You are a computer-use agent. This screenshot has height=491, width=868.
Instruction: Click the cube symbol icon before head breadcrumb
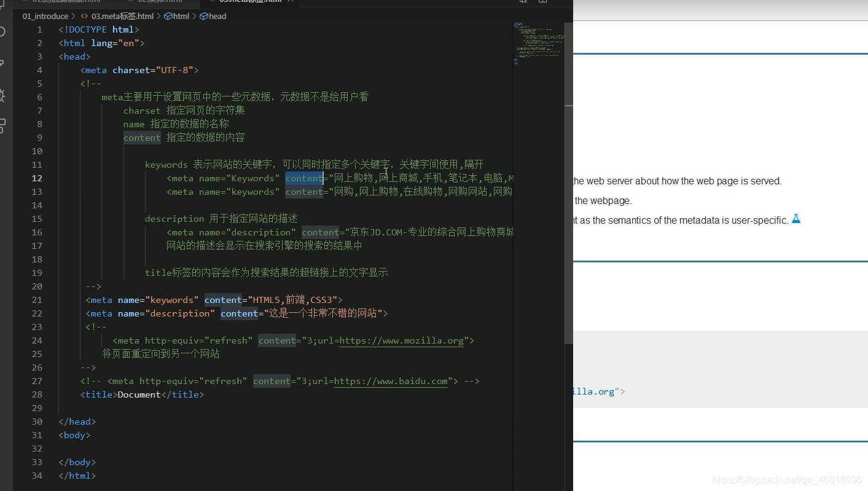[204, 17]
